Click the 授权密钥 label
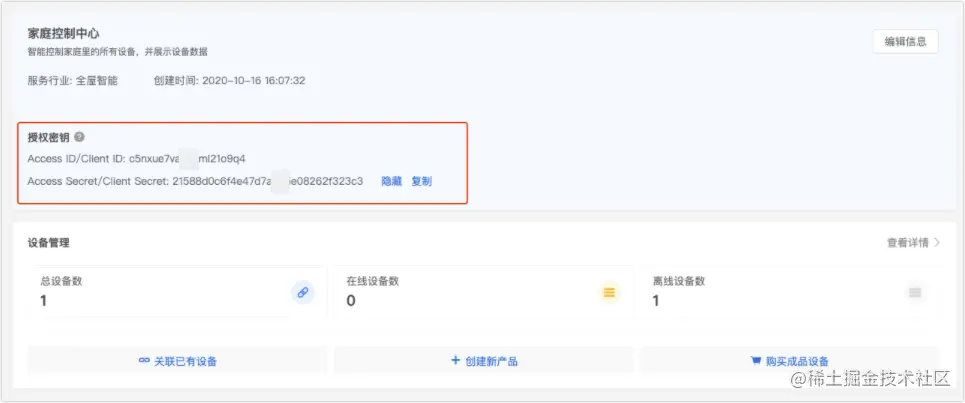 pos(49,137)
